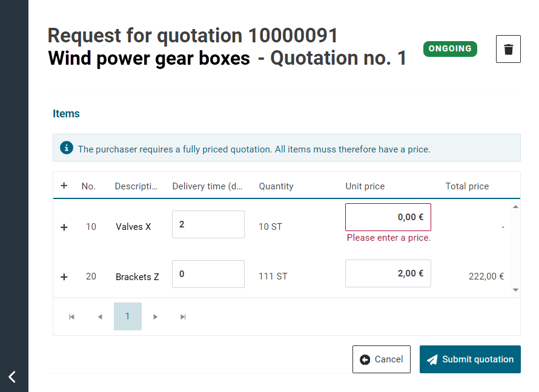
Task: Click the info icon in notice banner
Action: click(66, 148)
